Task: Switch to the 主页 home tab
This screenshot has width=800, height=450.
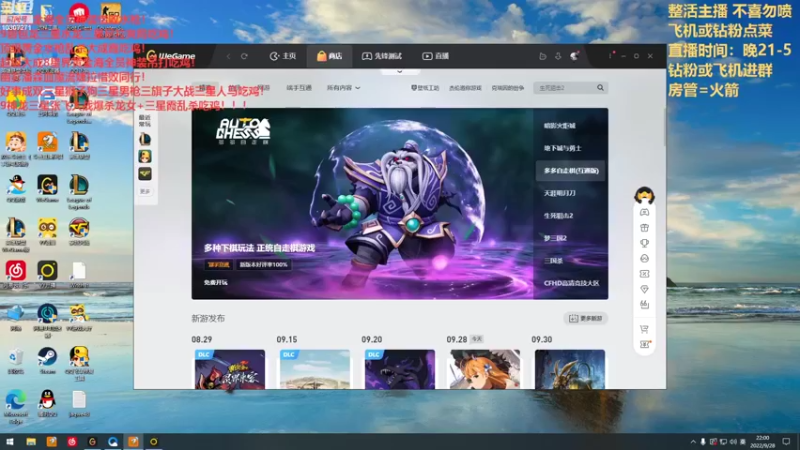Action: pos(283,56)
